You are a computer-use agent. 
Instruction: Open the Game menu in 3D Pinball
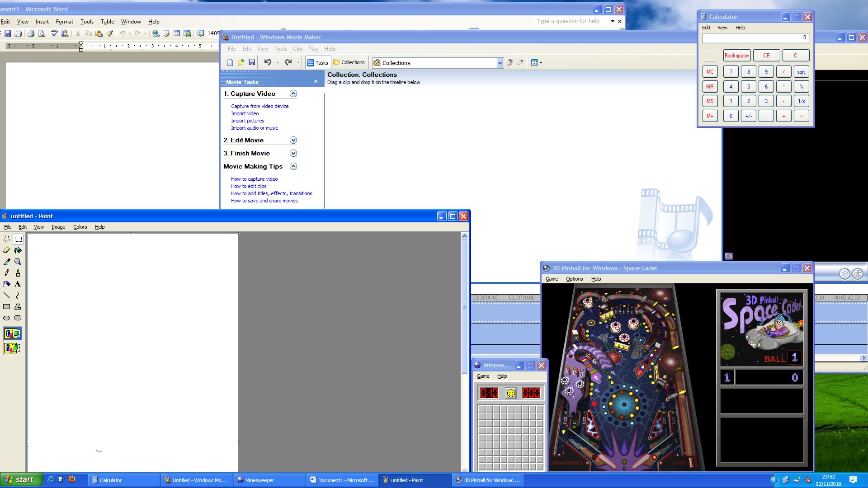552,279
